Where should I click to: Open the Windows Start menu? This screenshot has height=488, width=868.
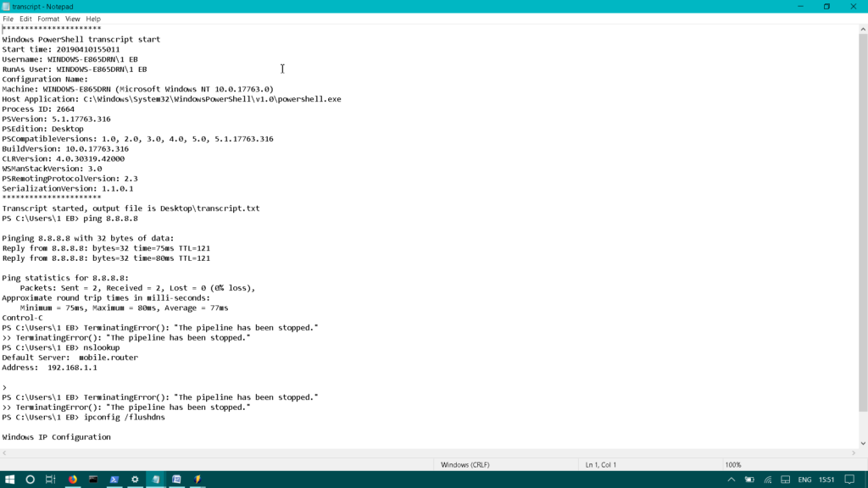(x=9, y=480)
